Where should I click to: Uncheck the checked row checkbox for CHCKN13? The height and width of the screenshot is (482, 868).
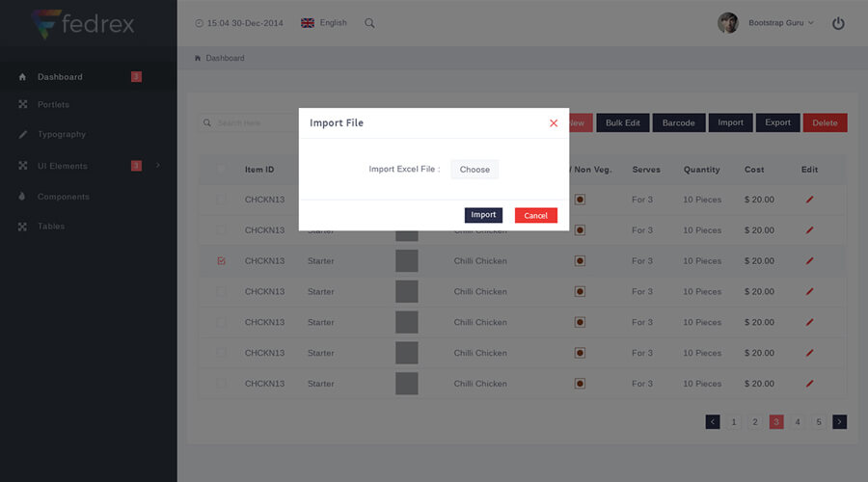(222, 260)
